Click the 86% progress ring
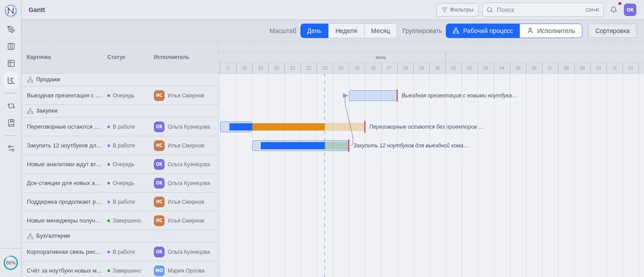Screen dimensions: 644x277 pyautogui.click(x=11, y=263)
